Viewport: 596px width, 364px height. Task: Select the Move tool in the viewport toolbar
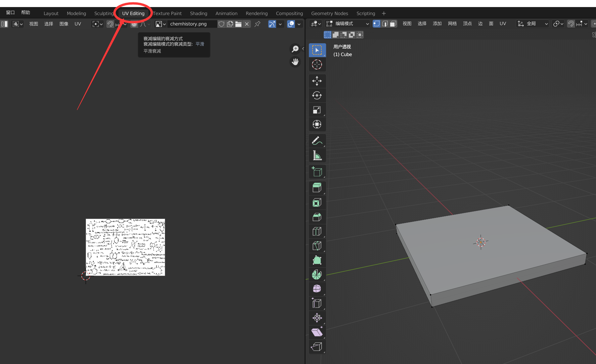(317, 81)
